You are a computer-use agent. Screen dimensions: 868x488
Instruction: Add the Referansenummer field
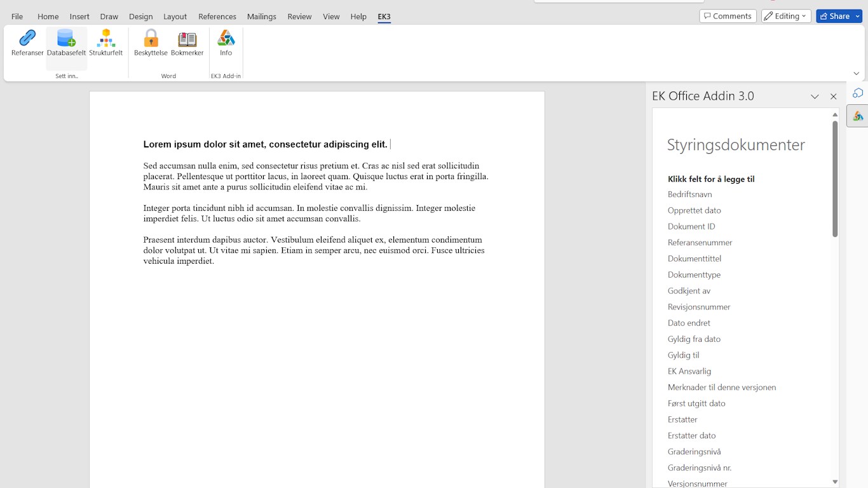[700, 243]
